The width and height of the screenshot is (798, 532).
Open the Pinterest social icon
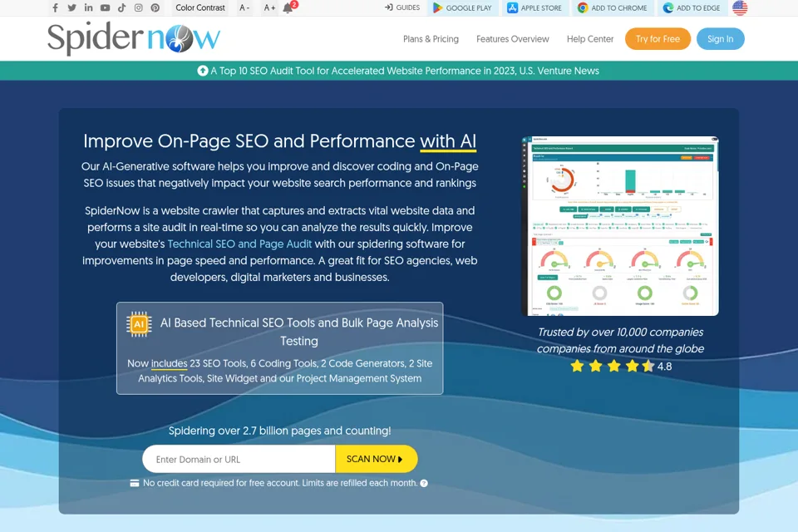pyautogui.click(x=155, y=7)
